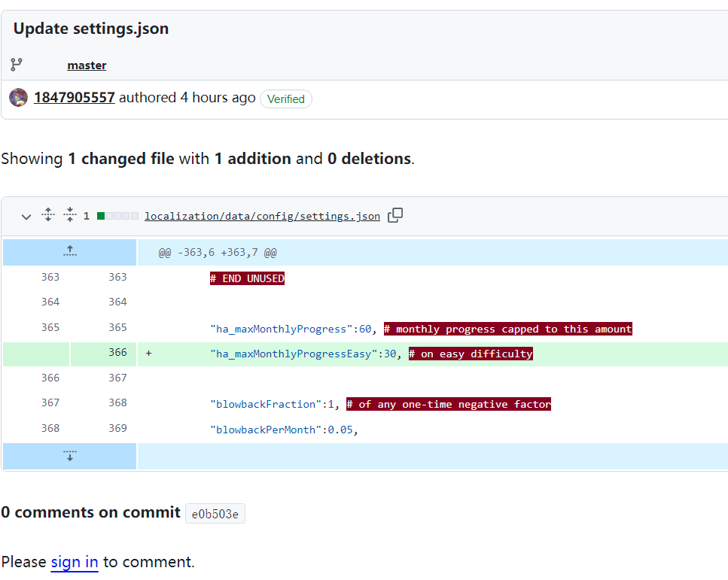
Task: Visit author 1847905557's profile
Action: [75, 98]
